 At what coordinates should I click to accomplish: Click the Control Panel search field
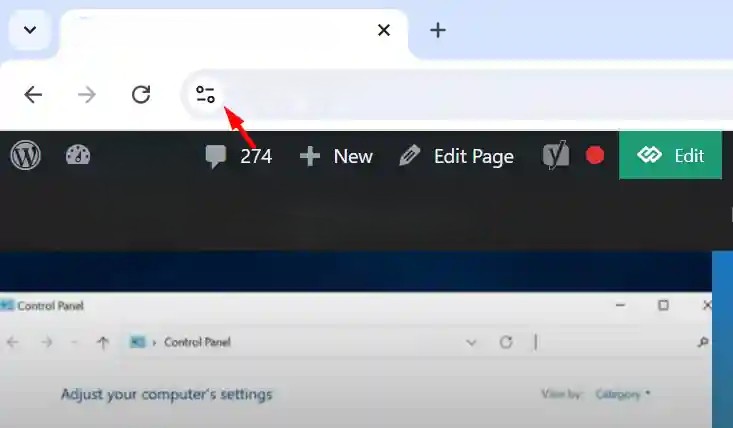click(x=619, y=342)
